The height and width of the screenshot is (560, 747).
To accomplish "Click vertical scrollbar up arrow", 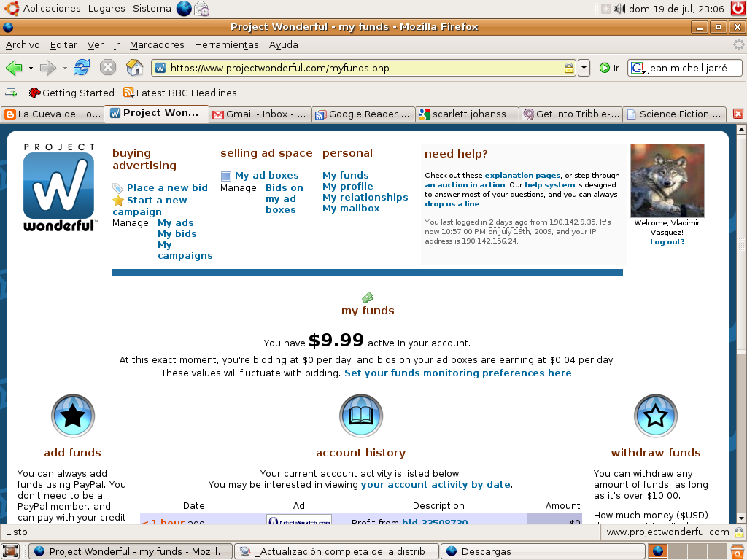I will (x=741, y=128).
